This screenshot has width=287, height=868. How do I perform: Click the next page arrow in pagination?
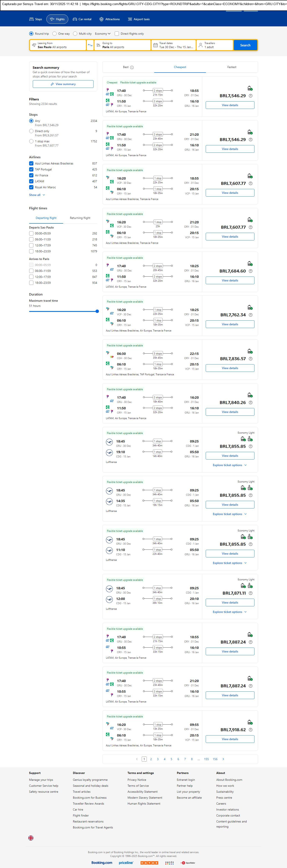click(x=223, y=759)
